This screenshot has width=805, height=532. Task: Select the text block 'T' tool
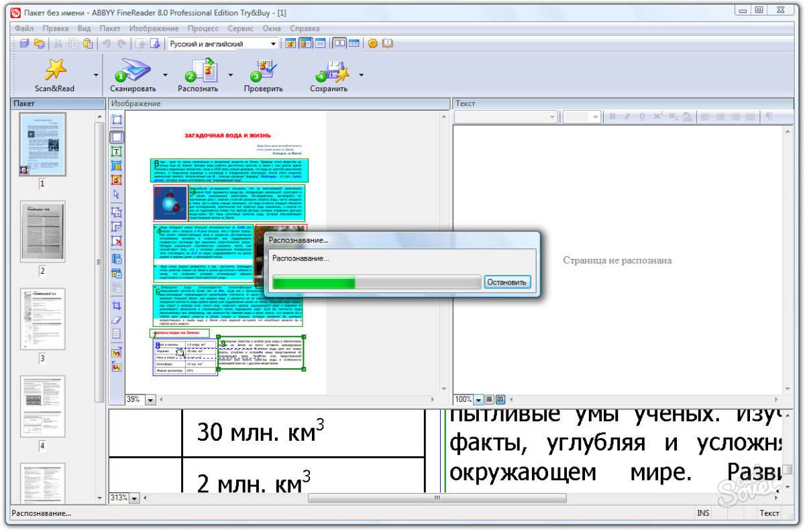click(117, 151)
